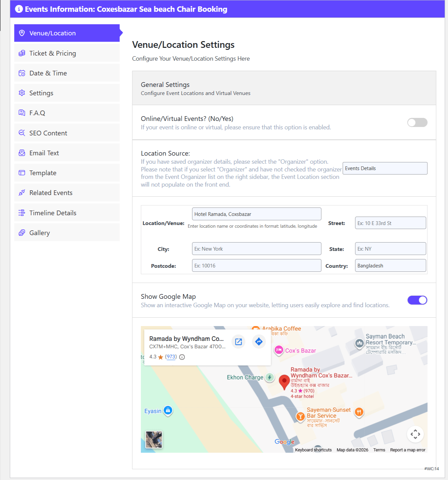Open map in new window icon

coord(238,342)
